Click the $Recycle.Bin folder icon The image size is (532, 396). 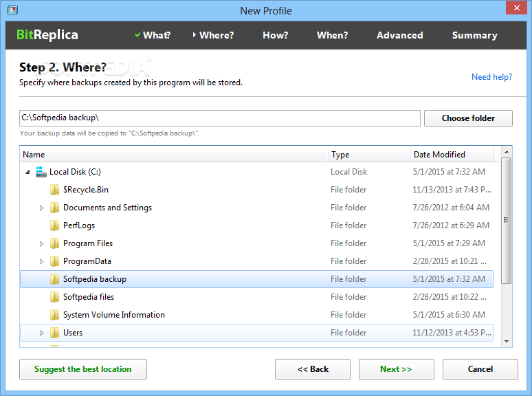[x=54, y=190]
